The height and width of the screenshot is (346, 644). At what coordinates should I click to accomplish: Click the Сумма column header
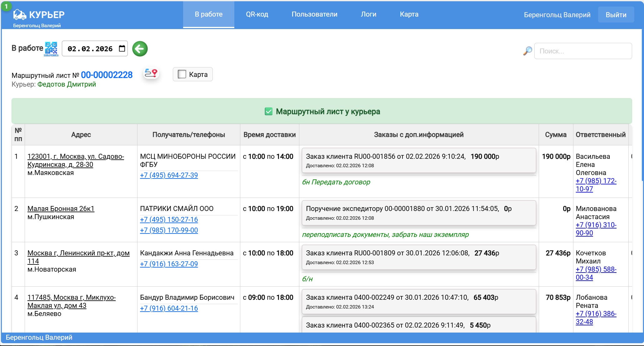coord(556,135)
